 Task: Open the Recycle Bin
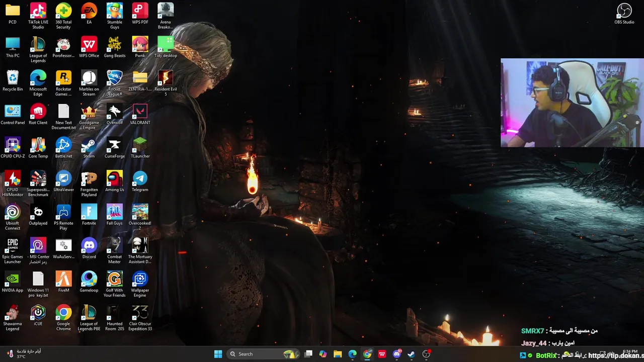tap(13, 81)
